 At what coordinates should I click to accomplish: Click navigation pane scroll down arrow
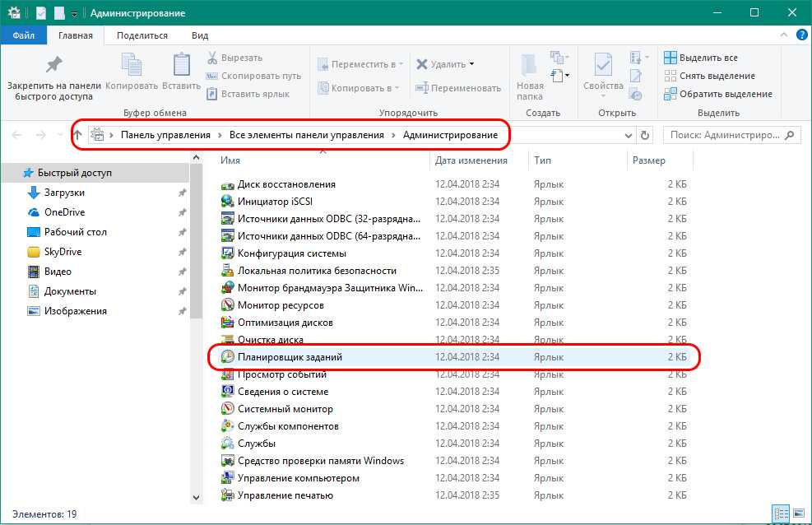pyautogui.click(x=197, y=498)
